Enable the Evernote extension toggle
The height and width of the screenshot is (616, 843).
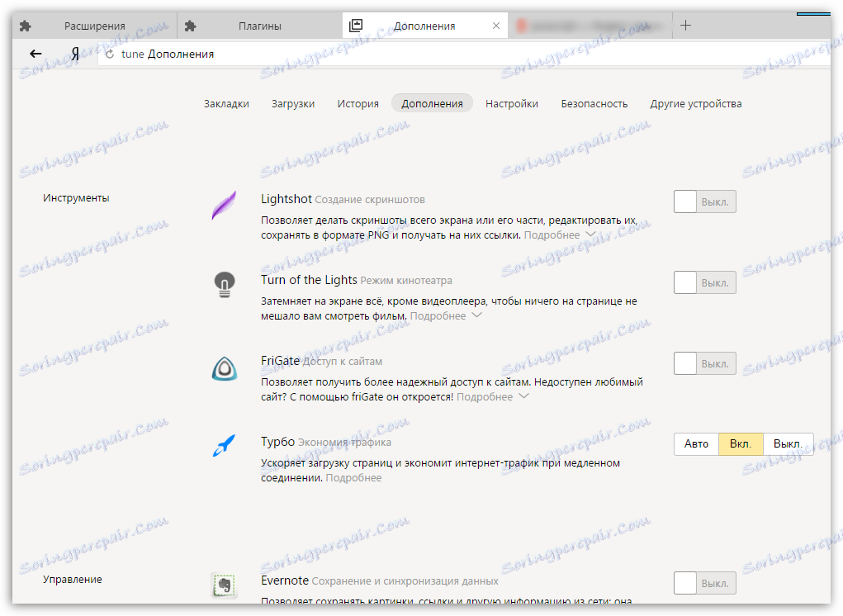[x=705, y=583]
